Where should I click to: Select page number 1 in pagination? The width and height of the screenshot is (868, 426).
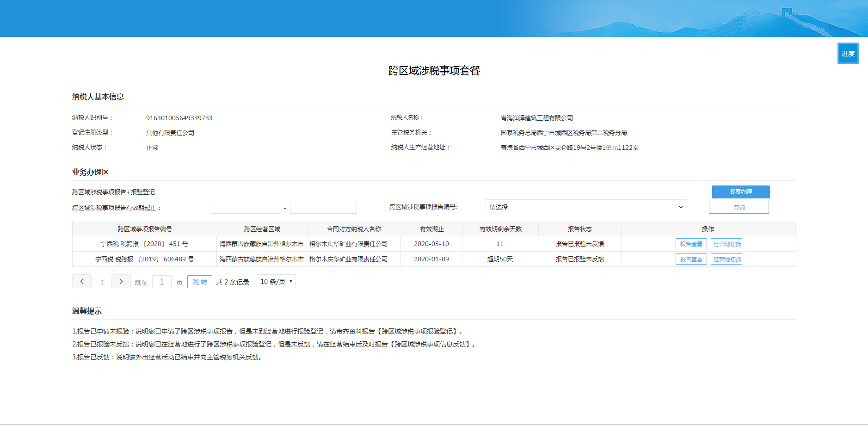(103, 282)
